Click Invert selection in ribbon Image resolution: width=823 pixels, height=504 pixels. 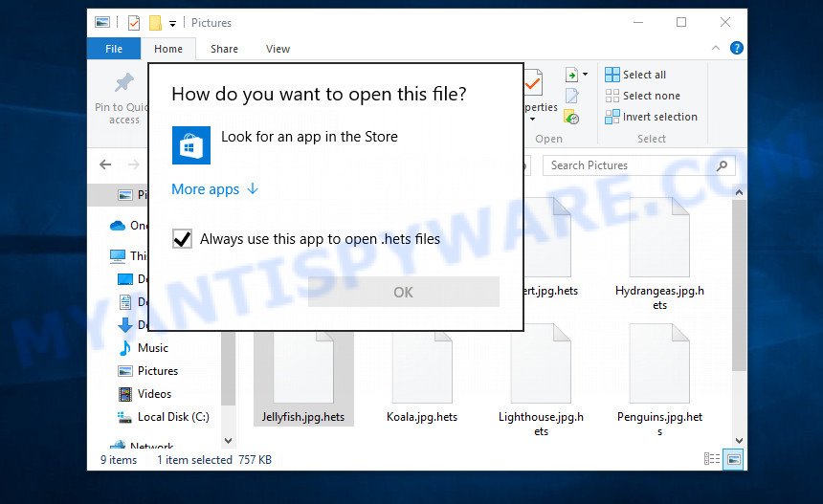pyautogui.click(x=658, y=117)
